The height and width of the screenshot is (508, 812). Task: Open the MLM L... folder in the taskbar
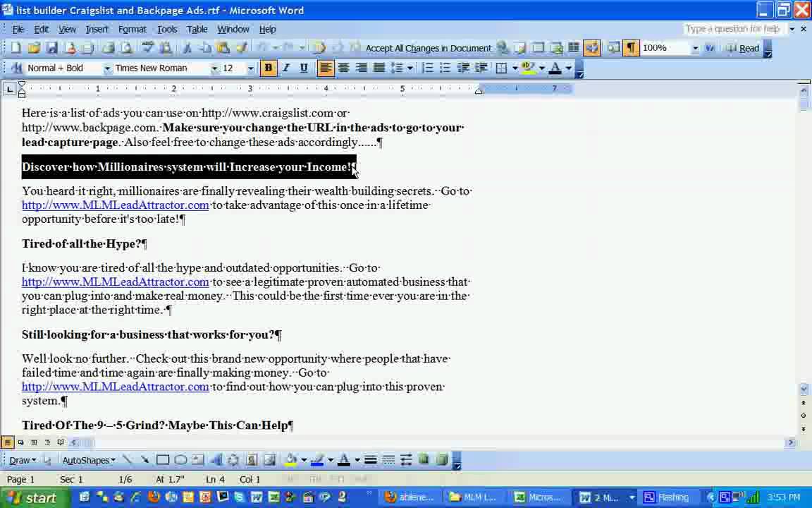(x=473, y=497)
